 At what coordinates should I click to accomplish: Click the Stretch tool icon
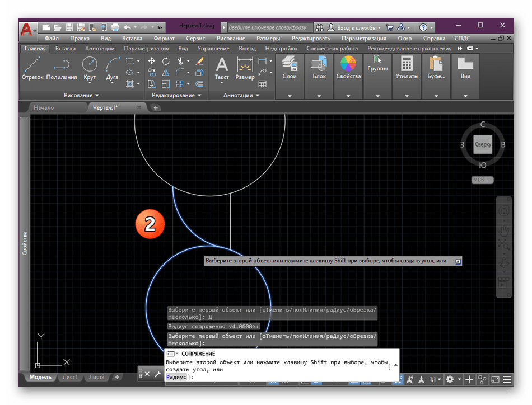point(152,84)
